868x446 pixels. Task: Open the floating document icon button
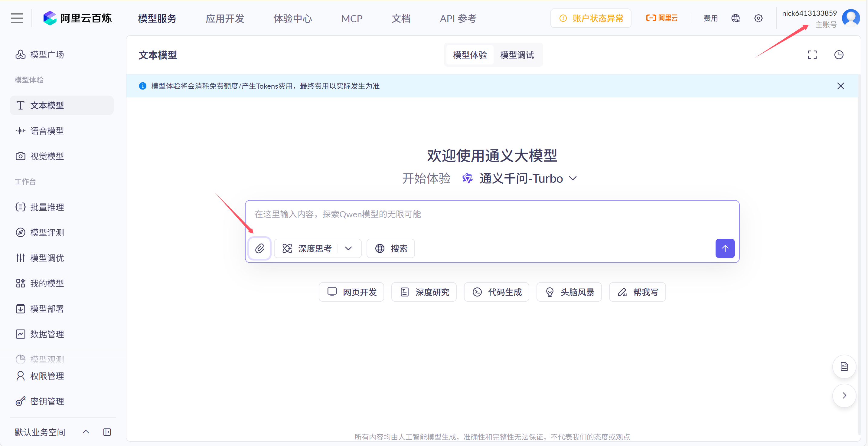(x=844, y=366)
